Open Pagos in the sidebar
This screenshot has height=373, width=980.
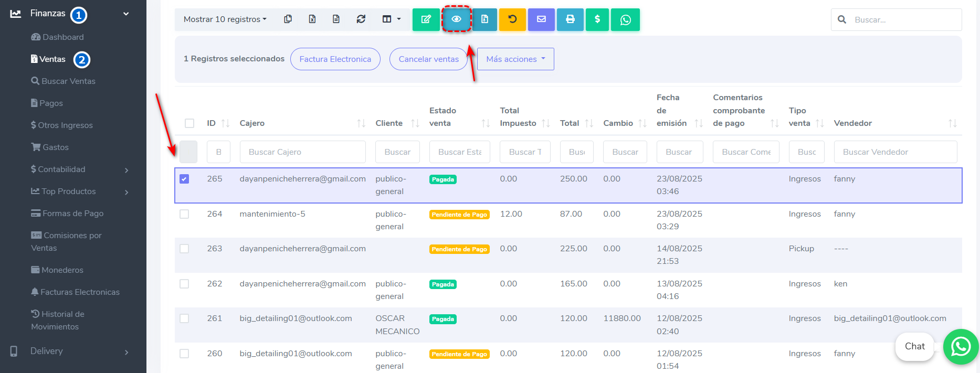(47, 103)
